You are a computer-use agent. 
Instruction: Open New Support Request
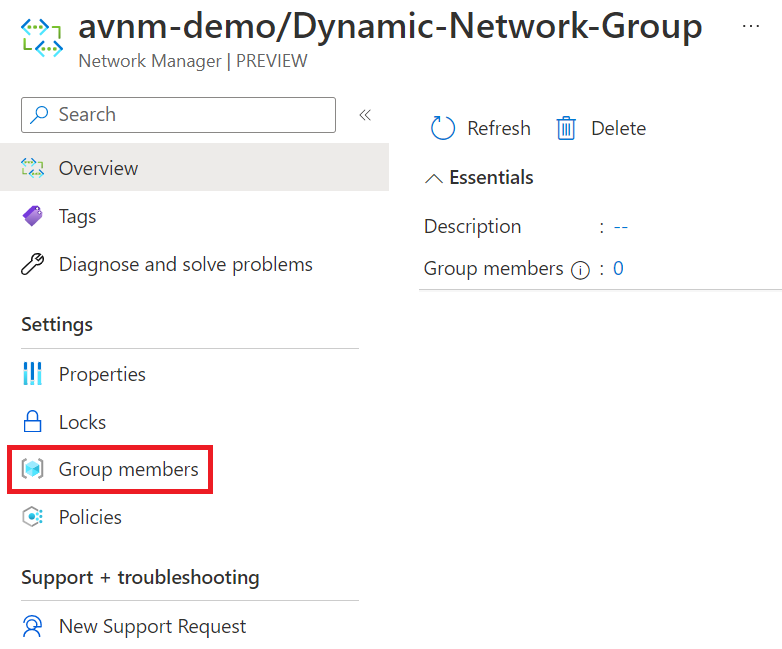pos(152,627)
